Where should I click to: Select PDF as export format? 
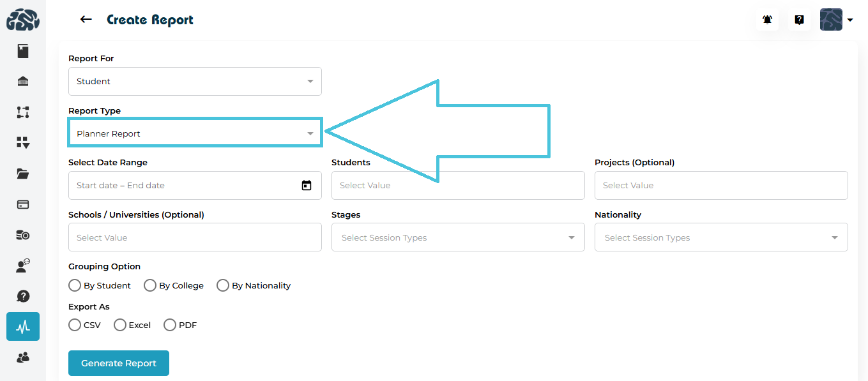tap(170, 325)
